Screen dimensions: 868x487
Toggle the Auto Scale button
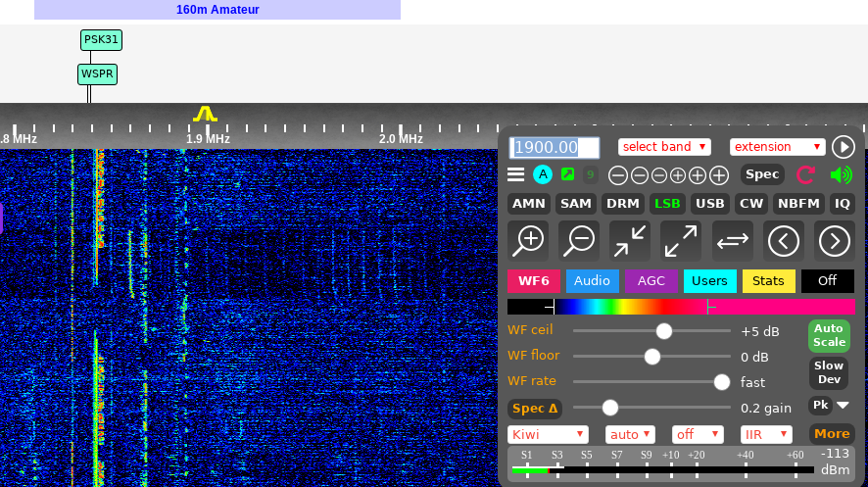[829, 336]
